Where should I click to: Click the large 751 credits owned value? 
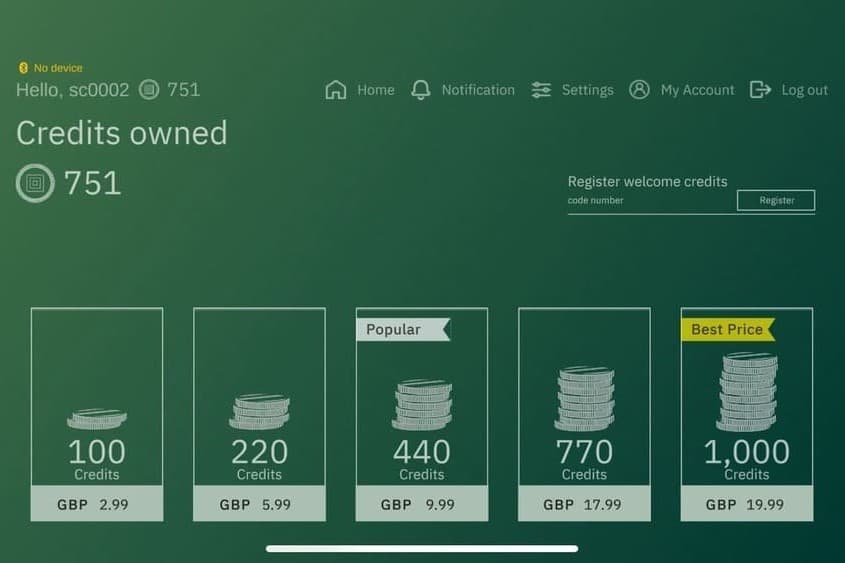(93, 183)
